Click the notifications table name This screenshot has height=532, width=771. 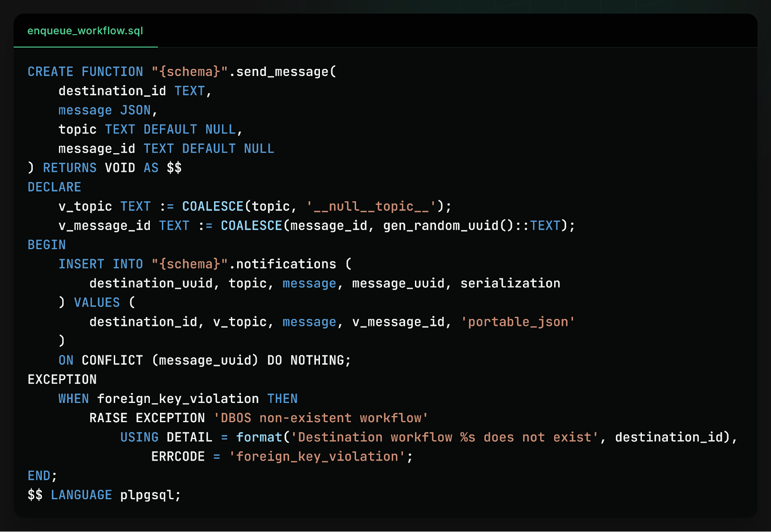(286, 264)
